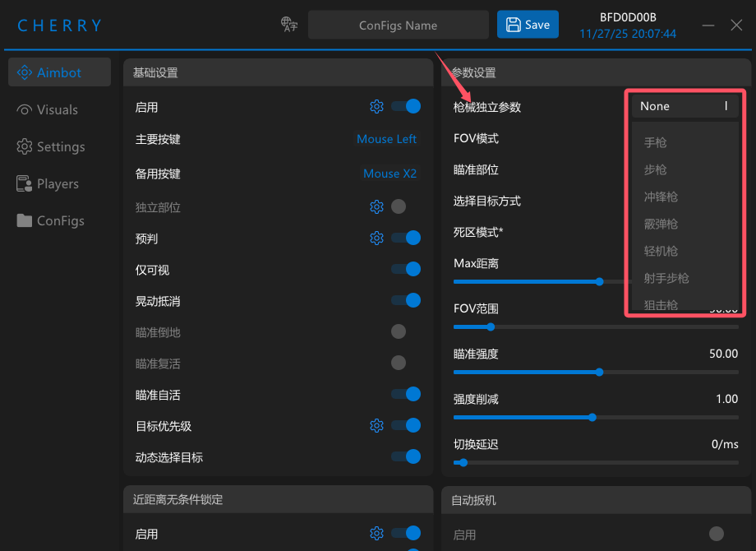Click the language translation icon

(288, 25)
